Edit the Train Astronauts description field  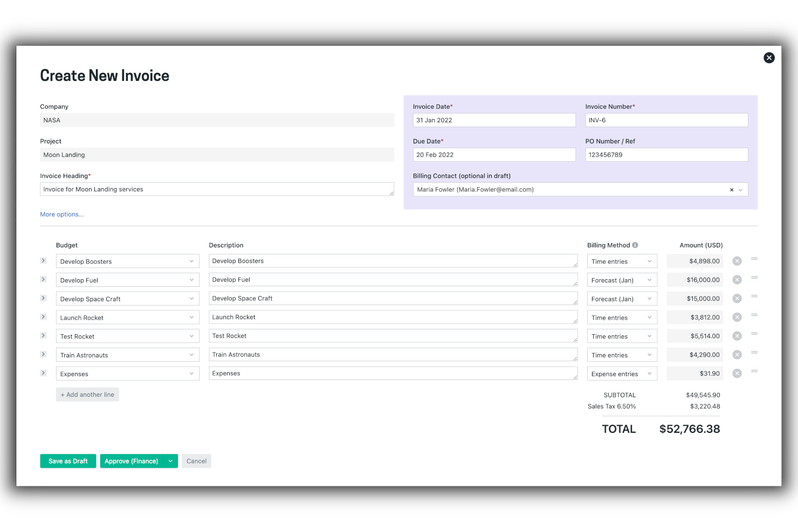click(x=394, y=355)
